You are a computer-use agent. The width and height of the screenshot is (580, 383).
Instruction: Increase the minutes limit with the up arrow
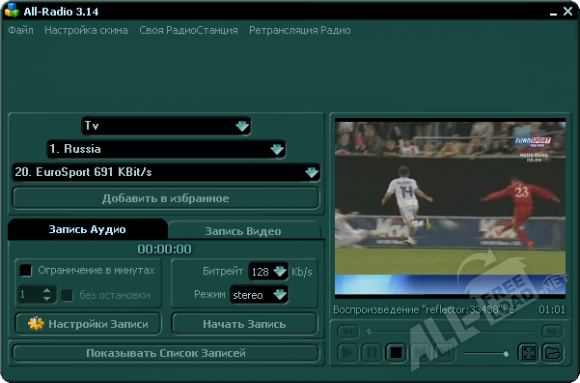[47, 290]
